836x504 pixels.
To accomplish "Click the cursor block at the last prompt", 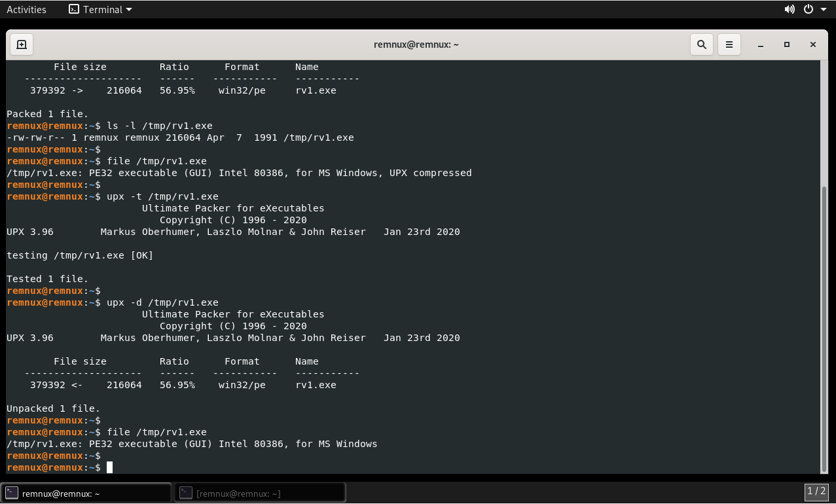I will tap(110, 467).
